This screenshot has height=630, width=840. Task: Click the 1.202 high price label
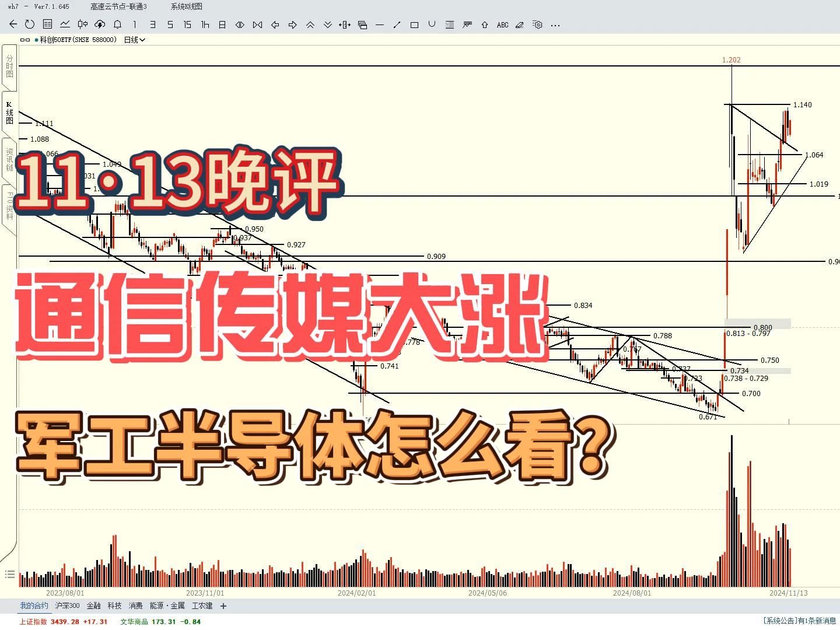click(x=731, y=60)
